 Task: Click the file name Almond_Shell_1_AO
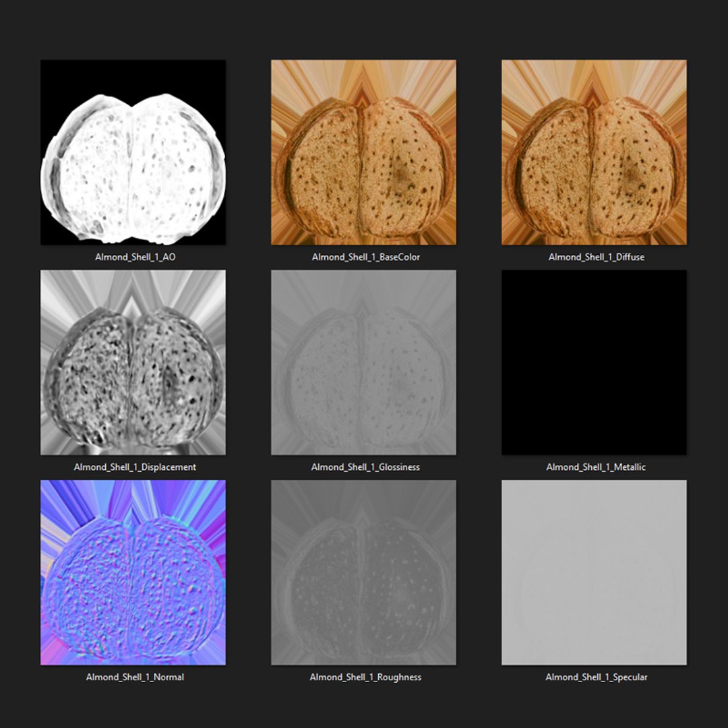point(135,257)
